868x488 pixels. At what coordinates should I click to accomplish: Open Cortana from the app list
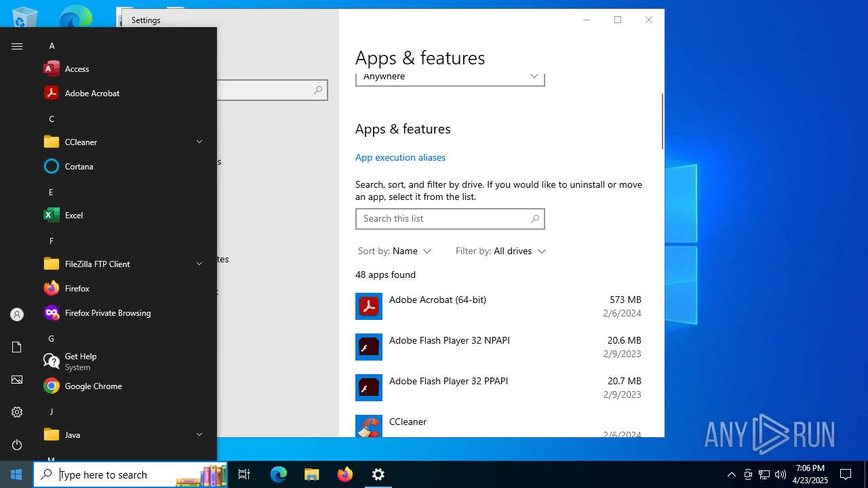tap(123, 166)
